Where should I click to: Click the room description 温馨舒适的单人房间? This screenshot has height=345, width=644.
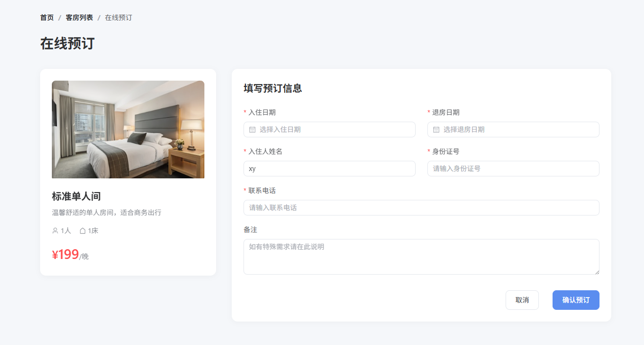coord(107,213)
